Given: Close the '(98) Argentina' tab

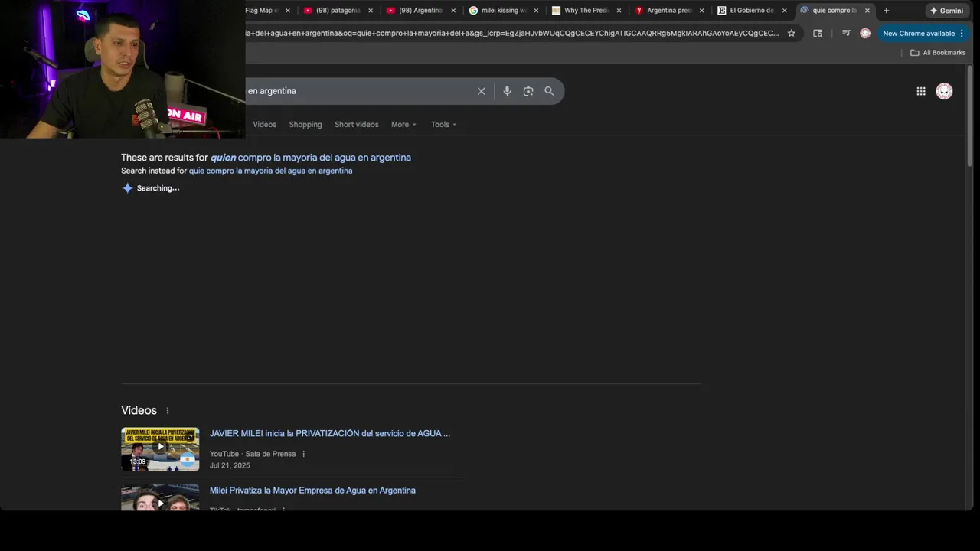Looking at the screenshot, I should (x=453, y=11).
